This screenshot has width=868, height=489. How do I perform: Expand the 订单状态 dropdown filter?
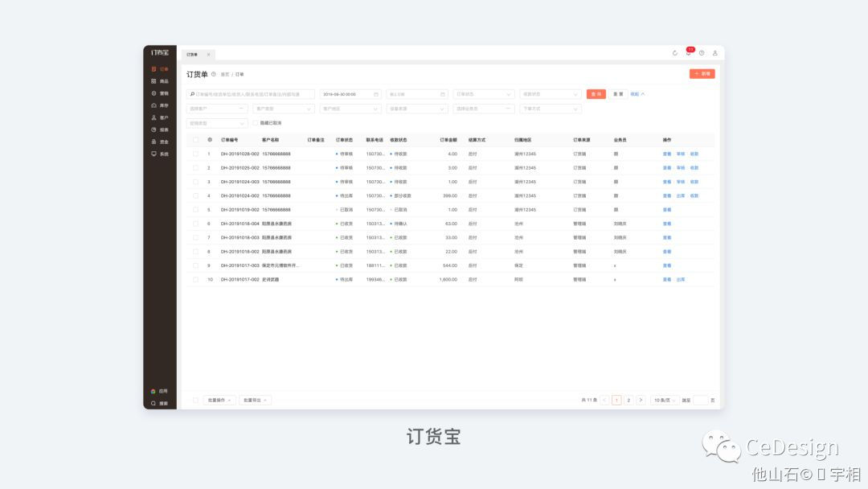(x=483, y=94)
